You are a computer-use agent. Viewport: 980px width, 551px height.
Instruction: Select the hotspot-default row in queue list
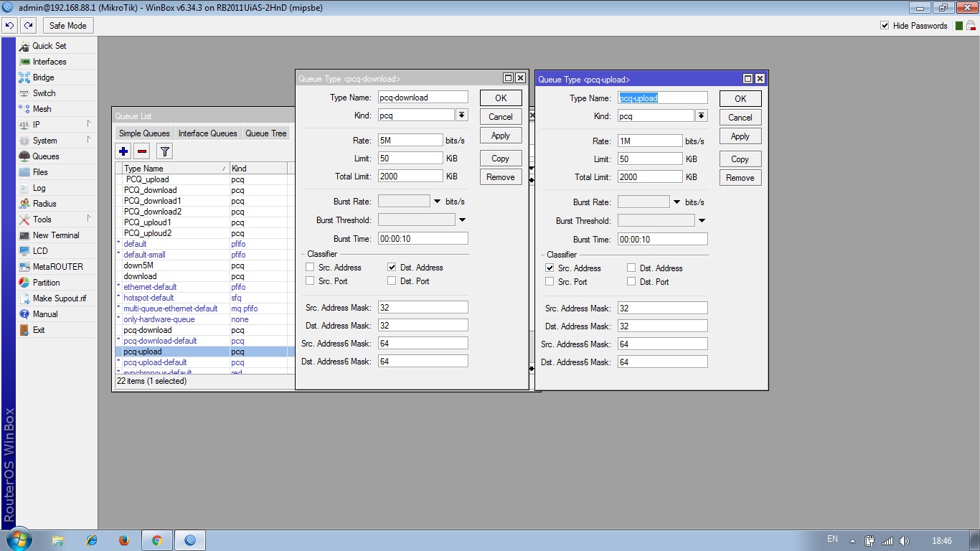[149, 298]
